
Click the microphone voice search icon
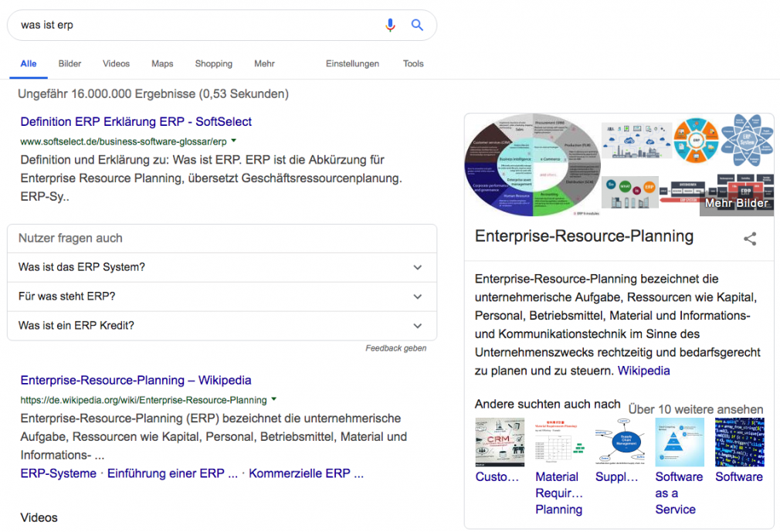click(391, 25)
